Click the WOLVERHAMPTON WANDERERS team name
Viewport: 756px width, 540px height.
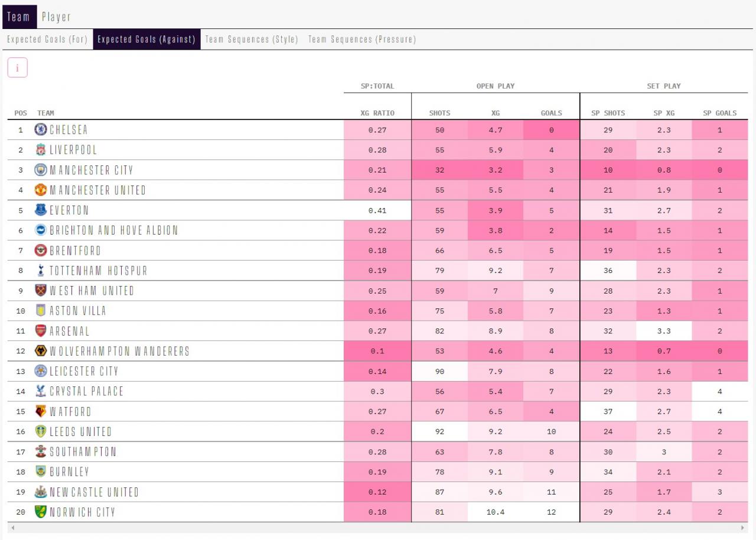pos(120,350)
